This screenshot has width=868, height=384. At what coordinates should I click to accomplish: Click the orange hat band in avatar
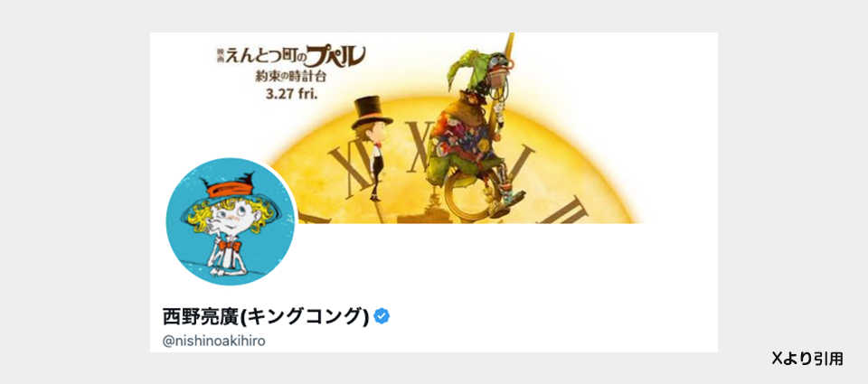coord(228,188)
